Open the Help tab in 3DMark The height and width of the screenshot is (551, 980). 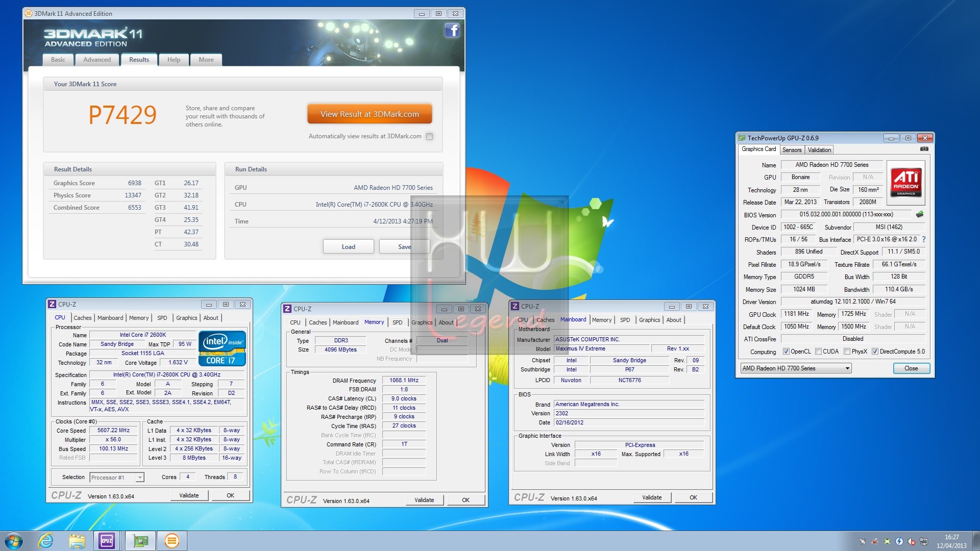[x=174, y=60]
